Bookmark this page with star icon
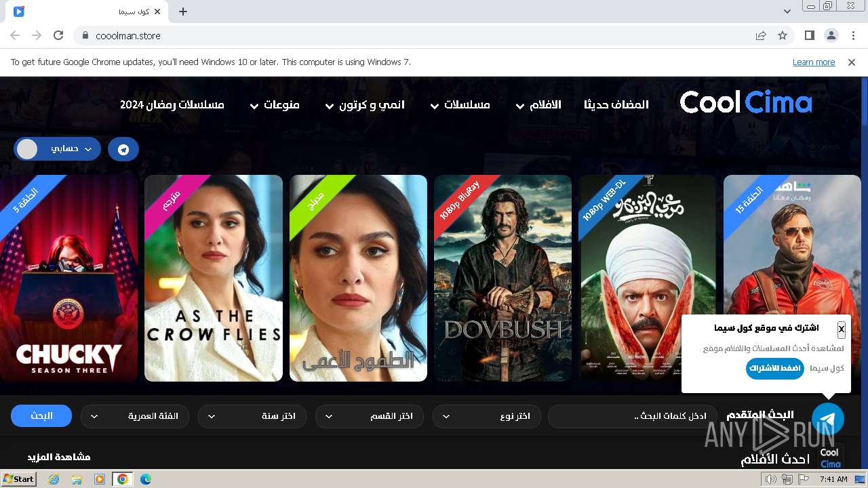The image size is (868, 488). point(783,35)
